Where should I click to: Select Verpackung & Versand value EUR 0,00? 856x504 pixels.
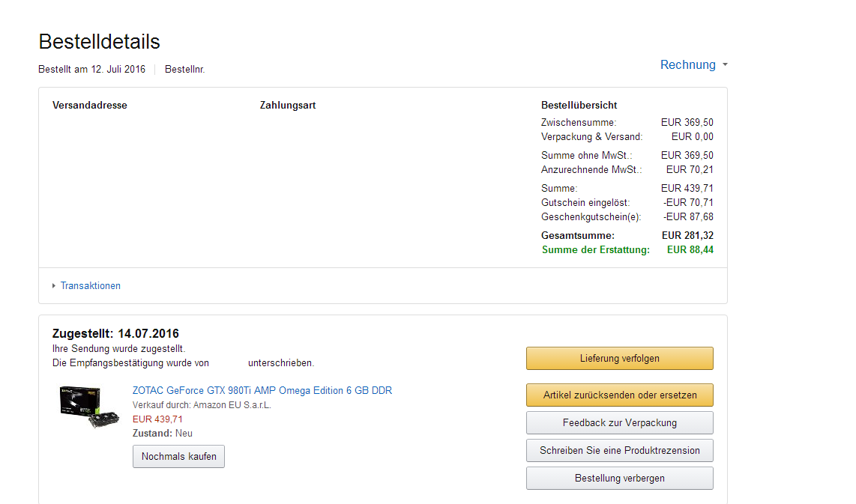point(693,137)
